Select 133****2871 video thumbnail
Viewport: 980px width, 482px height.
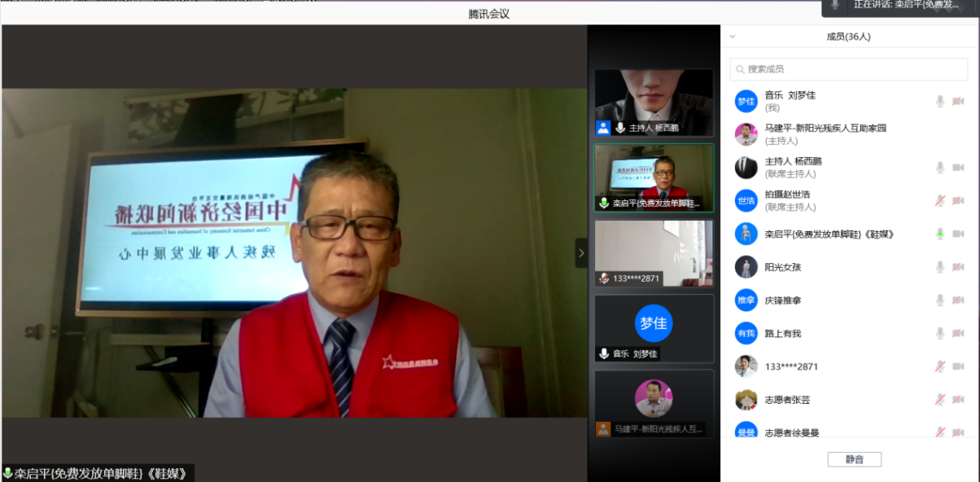[654, 253]
